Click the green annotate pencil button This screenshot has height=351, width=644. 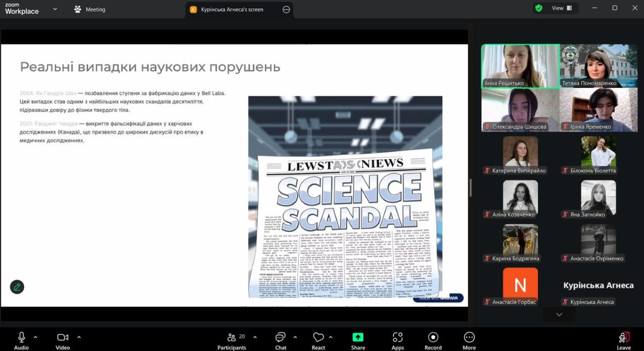click(17, 287)
